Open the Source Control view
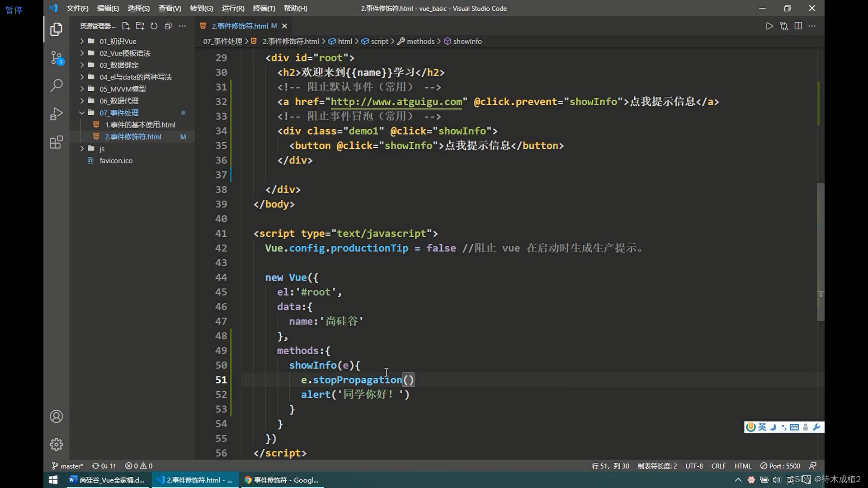This screenshot has width=868, height=488. (x=56, y=58)
